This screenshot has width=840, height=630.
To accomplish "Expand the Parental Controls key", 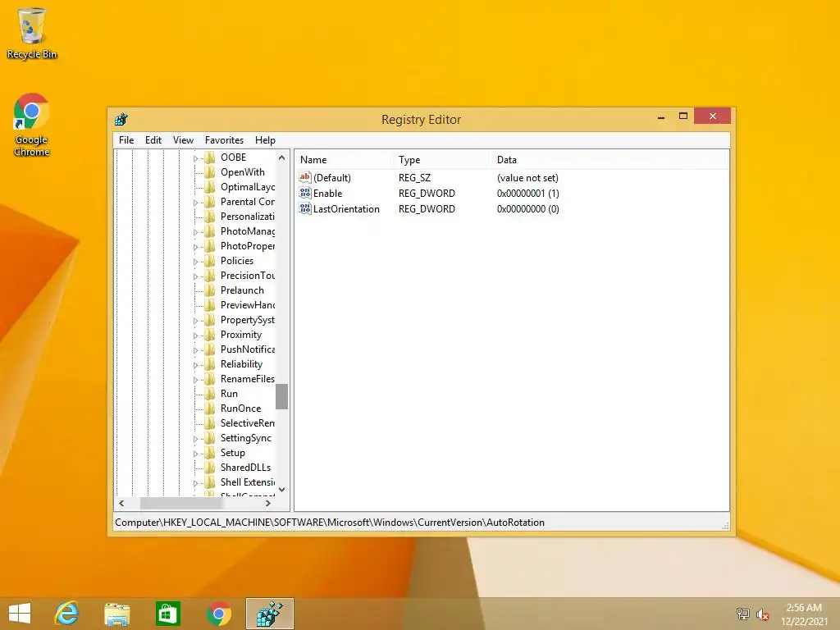I will tap(195, 203).
